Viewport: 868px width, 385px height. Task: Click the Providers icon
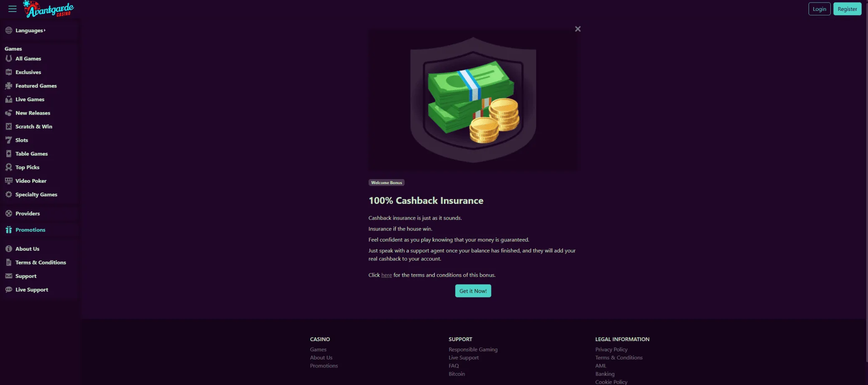(9, 213)
